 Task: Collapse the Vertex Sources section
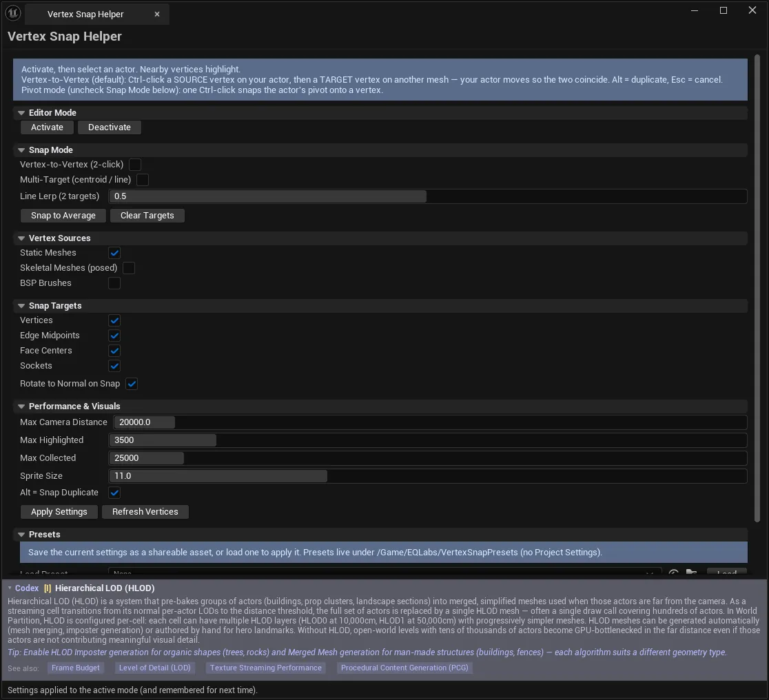pos(21,238)
